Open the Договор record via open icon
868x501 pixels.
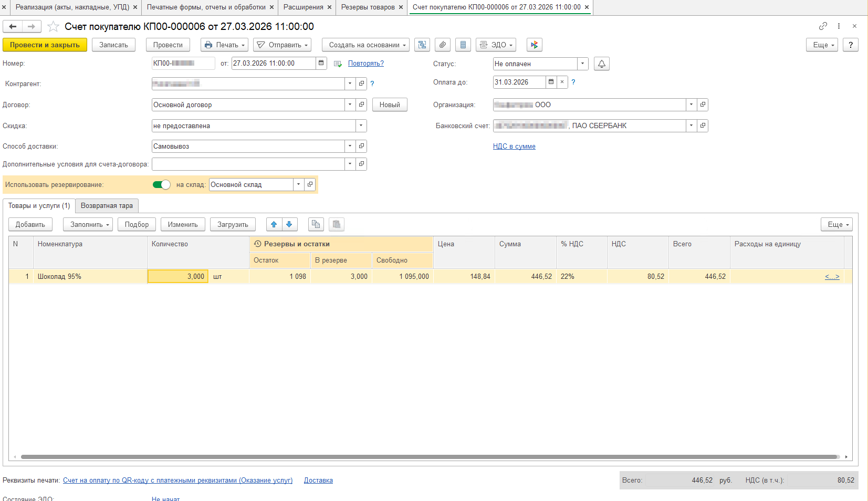(x=361, y=105)
